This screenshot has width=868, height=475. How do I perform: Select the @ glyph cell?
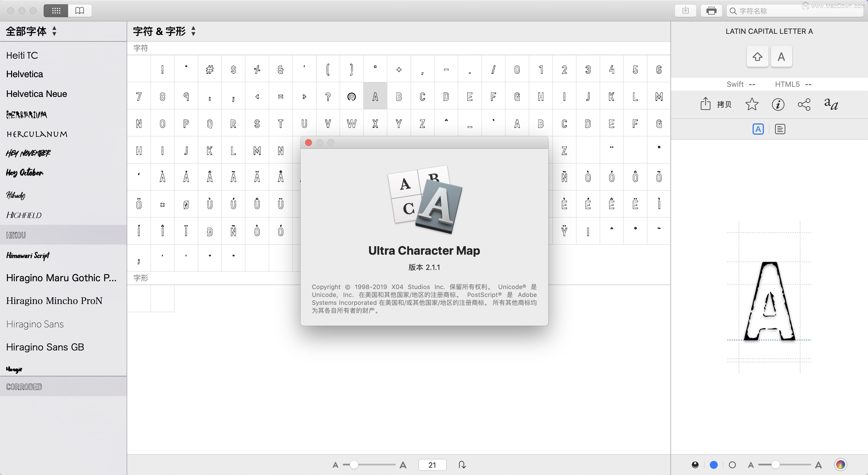click(352, 96)
